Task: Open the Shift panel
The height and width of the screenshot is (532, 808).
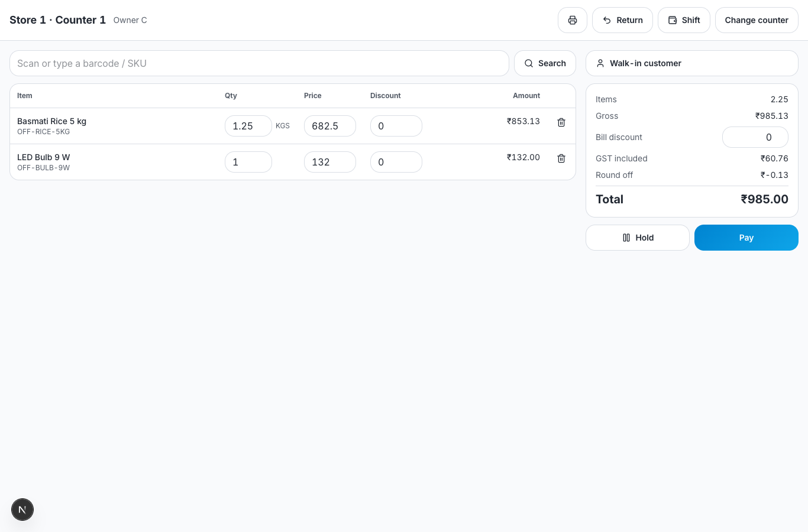Action: pyautogui.click(x=684, y=20)
